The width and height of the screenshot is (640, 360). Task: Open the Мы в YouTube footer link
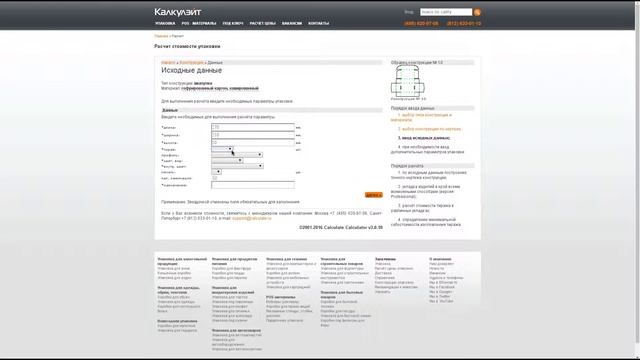[441, 301]
